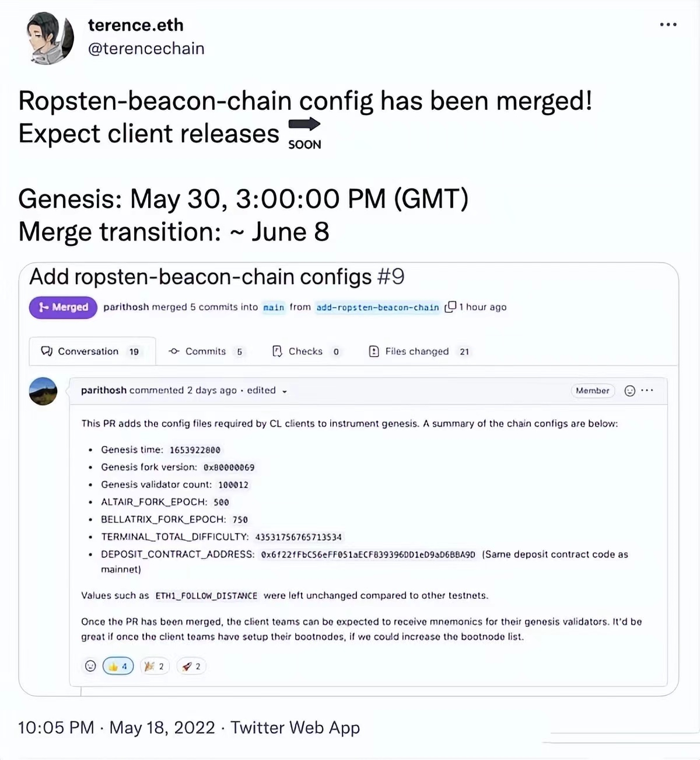The height and width of the screenshot is (760, 700).
Task: Click the 1 hour ago timestamp link
Action: (x=482, y=306)
